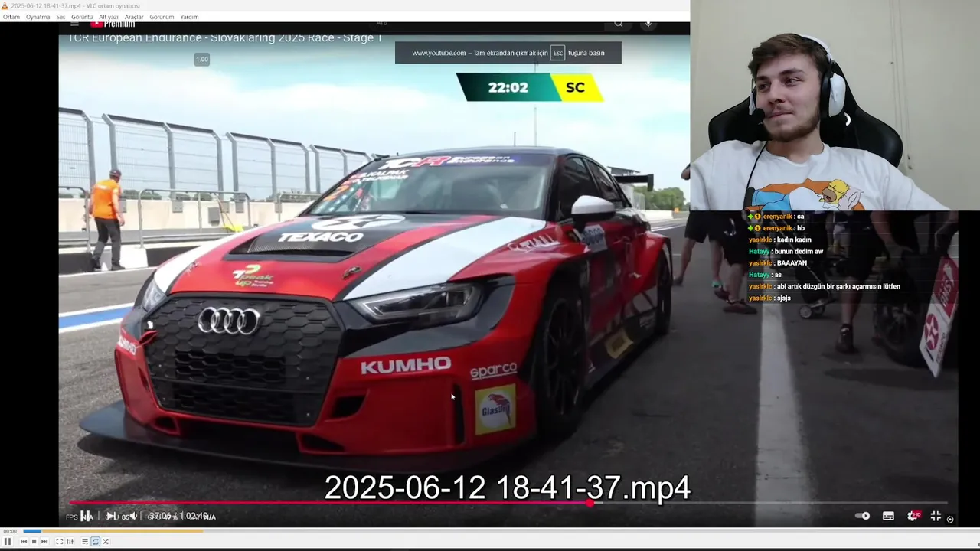This screenshot has width=980, height=551.
Task: Click the YouTube play icon in overlay
Action: point(110,516)
